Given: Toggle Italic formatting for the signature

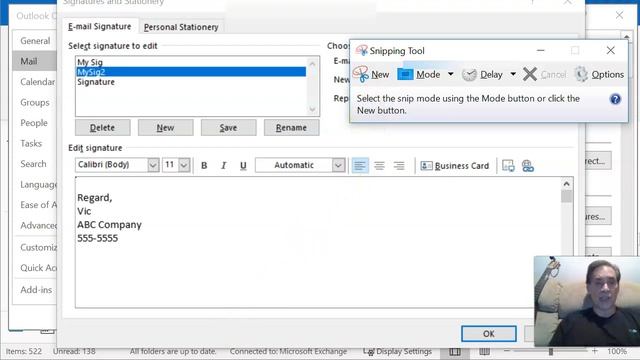Looking at the screenshot, I should [223, 165].
